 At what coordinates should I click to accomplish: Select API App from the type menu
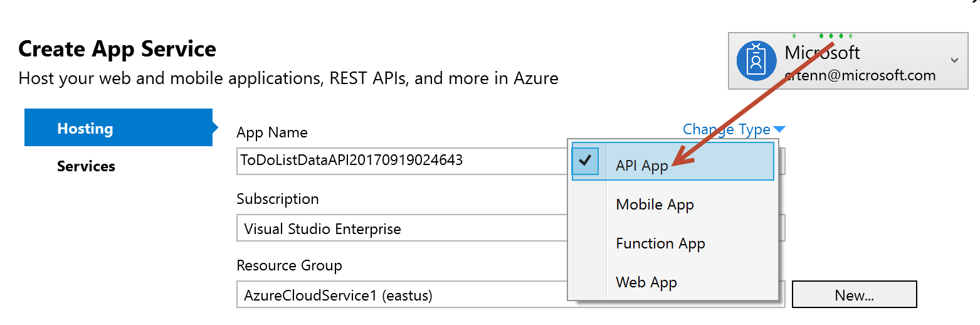(641, 166)
